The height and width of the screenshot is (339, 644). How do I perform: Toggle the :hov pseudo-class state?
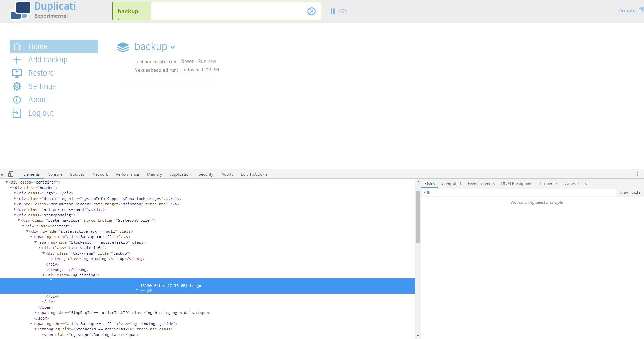(x=624, y=192)
